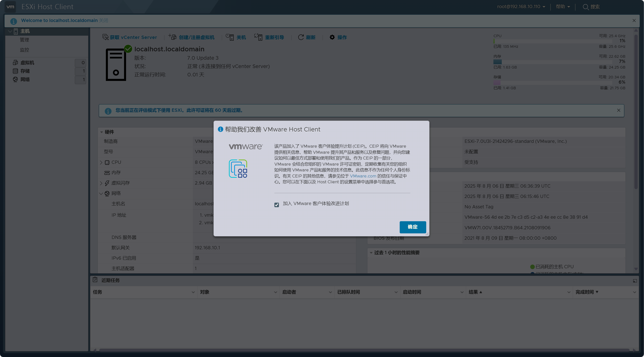644x357 pixels.
Task: Open the VMware.com link
Action: tap(363, 176)
